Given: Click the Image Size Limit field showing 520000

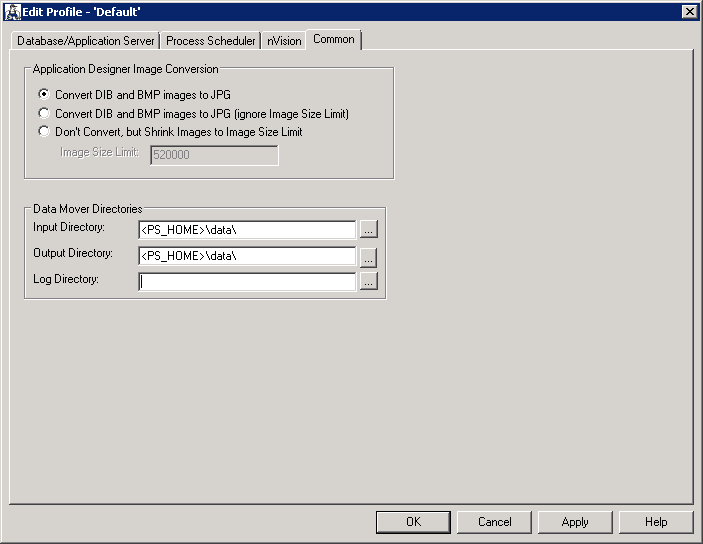Looking at the screenshot, I should [214, 155].
